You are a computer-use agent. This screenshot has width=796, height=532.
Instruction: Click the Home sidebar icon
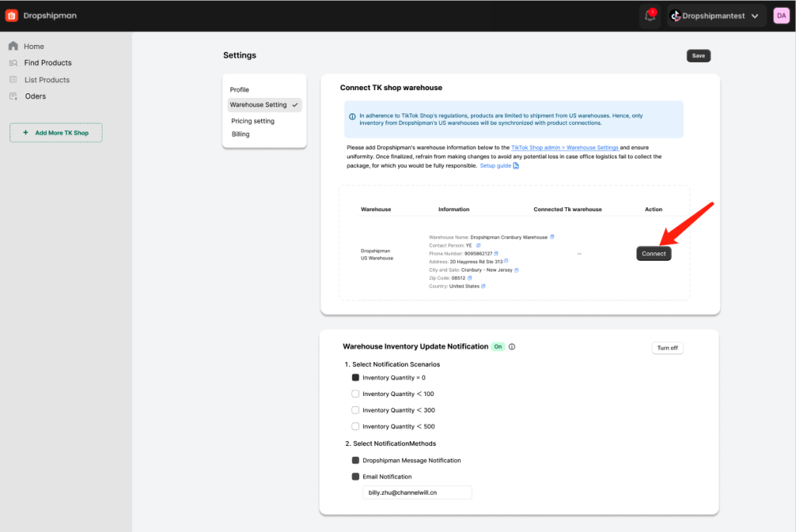coord(13,46)
